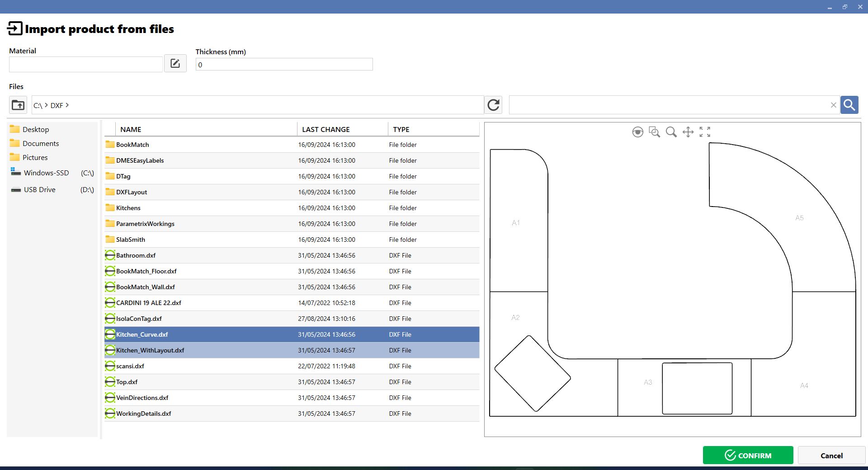868x470 pixels.
Task: Select the Bathroom.dxf file
Action: pyautogui.click(x=292, y=255)
